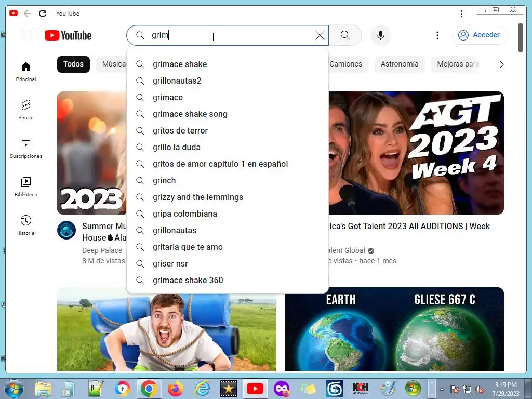Open Chrome from the taskbar
Image resolution: width=532 pixels, height=399 pixels.
pyautogui.click(x=149, y=389)
